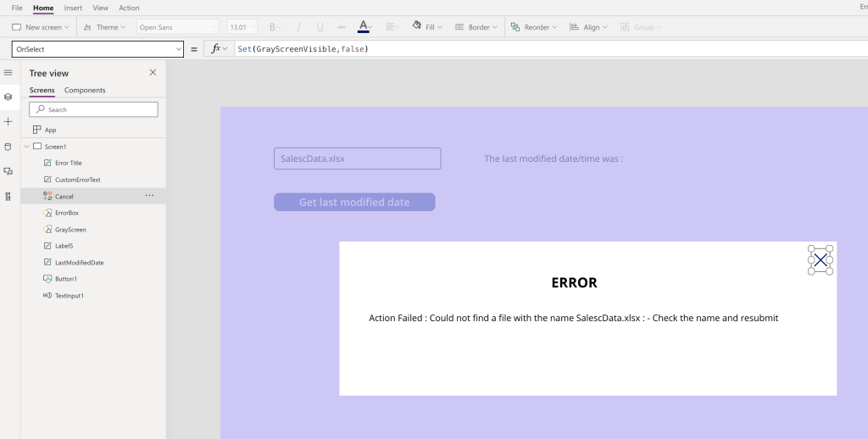Open the Fill color picker
This screenshot has height=439, width=868.
428,27
